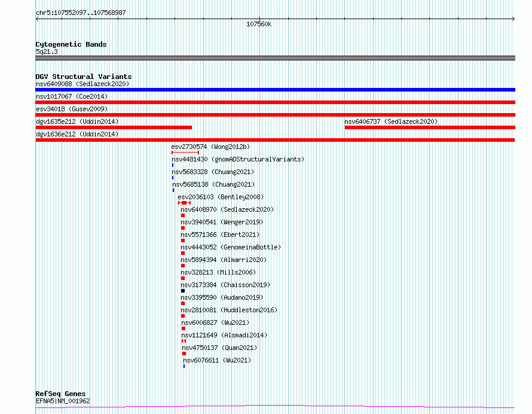Select the EFNA5|NM_001962 gene label

[63, 401]
